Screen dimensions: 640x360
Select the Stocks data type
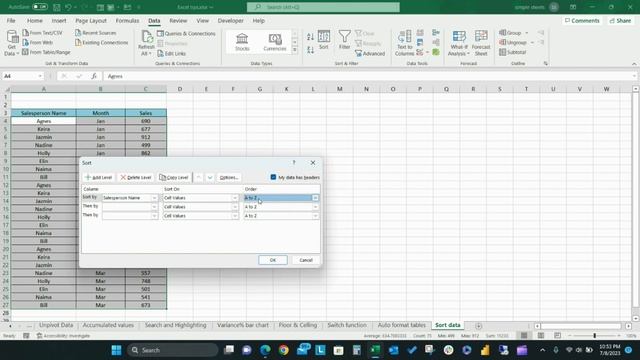click(242, 42)
